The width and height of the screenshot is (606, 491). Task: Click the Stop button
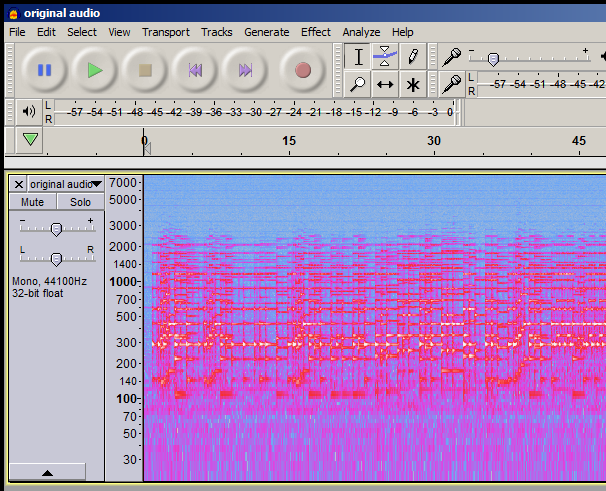(x=145, y=70)
